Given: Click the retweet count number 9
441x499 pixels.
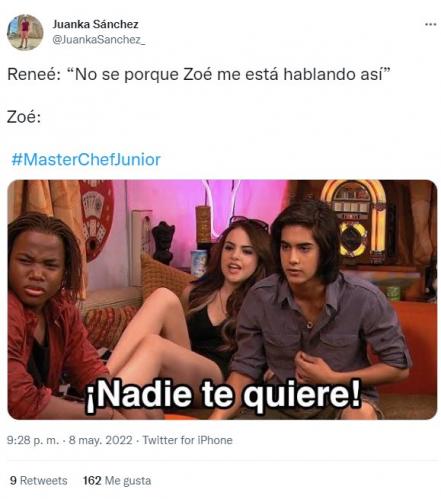Looking at the screenshot, I should [x=13, y=480].
